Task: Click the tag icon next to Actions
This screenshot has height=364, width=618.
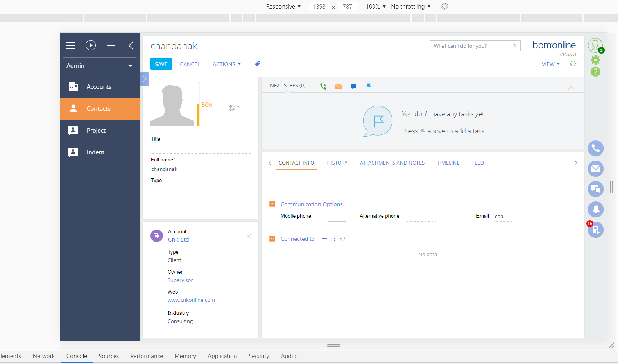Action: tap(257, 64)
